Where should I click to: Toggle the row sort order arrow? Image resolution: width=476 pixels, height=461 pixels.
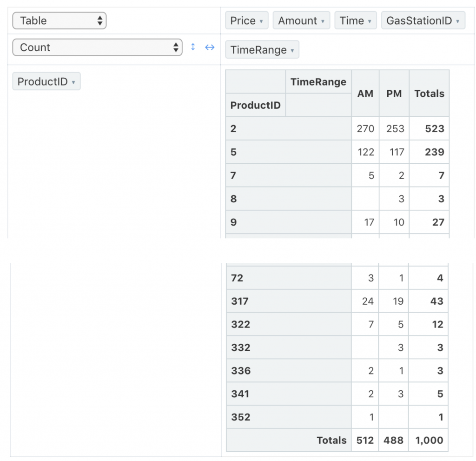coord(193,47)
